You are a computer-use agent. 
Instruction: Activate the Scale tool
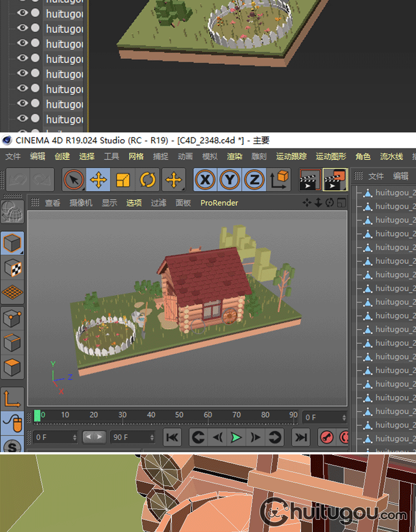(123, 180)
